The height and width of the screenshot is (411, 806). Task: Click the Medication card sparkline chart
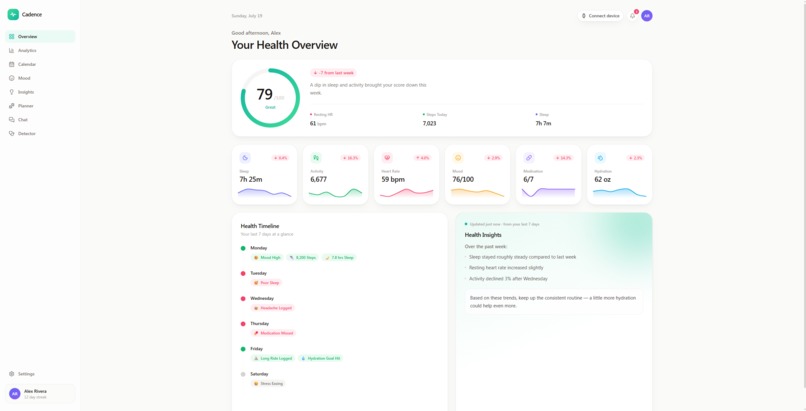(548, 193)
